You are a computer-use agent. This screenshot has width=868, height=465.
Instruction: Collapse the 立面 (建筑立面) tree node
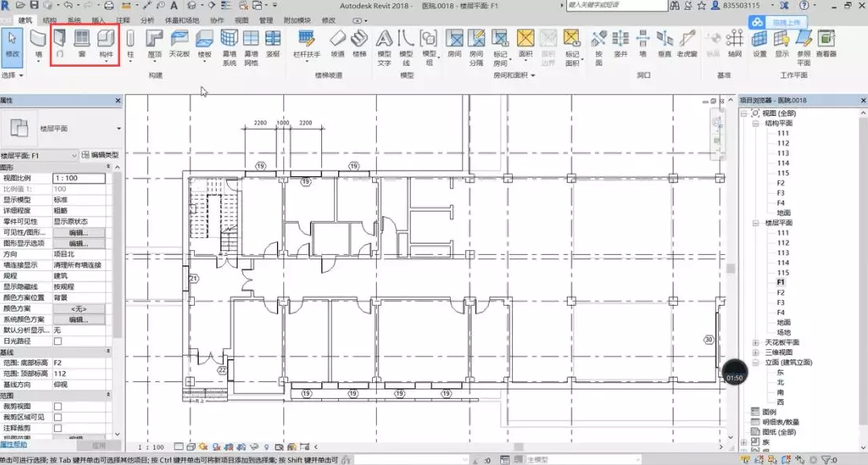click(755, 362)
